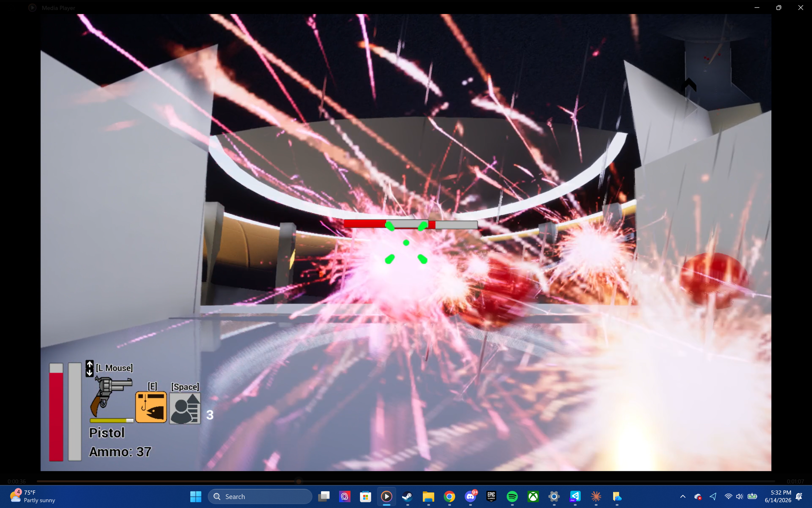Open Spotify from the taskbar

pos(512,496)
